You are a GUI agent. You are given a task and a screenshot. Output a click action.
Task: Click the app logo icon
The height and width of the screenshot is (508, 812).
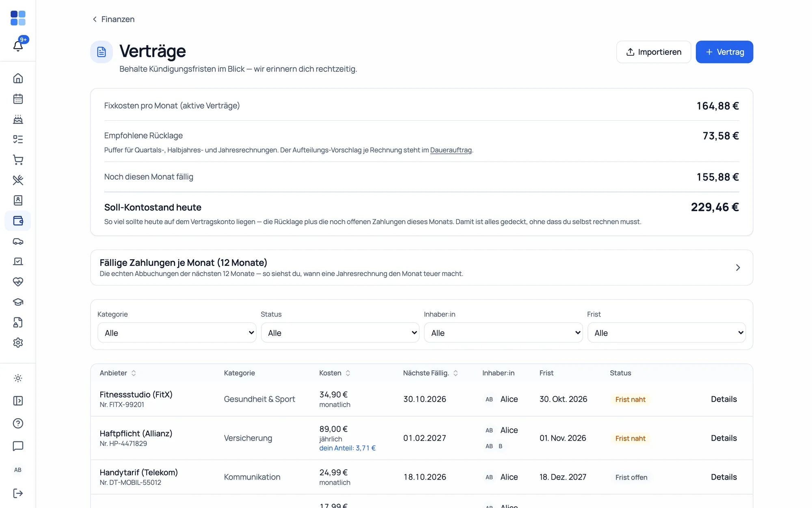click(x=18, y=18)
